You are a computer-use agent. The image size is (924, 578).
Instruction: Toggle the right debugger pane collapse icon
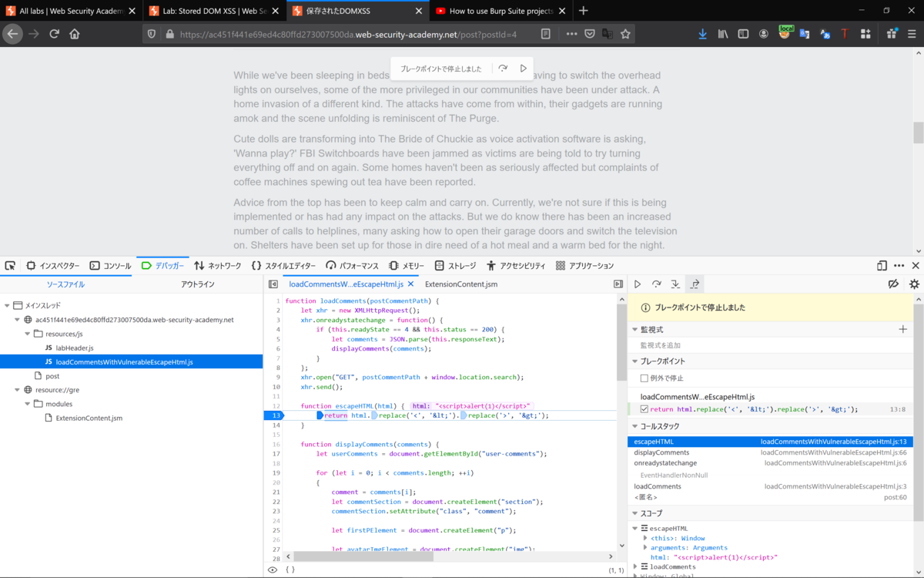618,284
